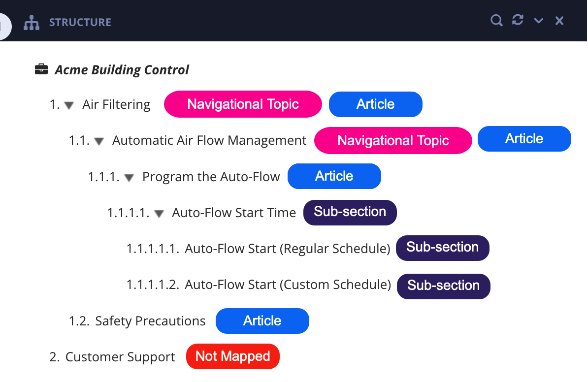588x382 pixels.
Task: Click the hierarchy icon beside STRUCTURE
Action: pos(32,22)
